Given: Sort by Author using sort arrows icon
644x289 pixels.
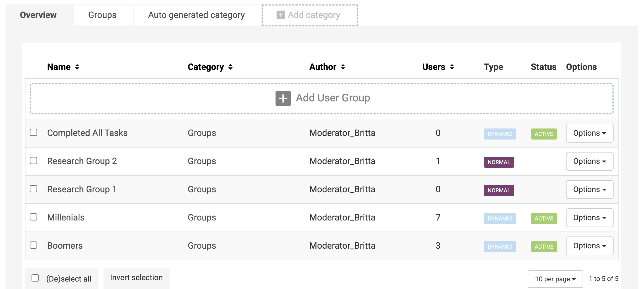Looking at the screenshot, I should pos(343,67).
